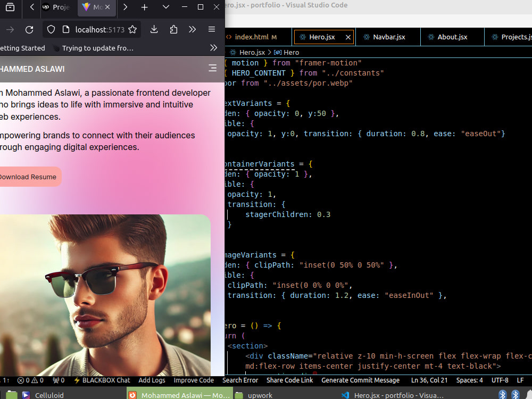The width and height of the screenshot is (532, 399).
Task: Change the LF end-of-line setting
Action: point(520,380)
